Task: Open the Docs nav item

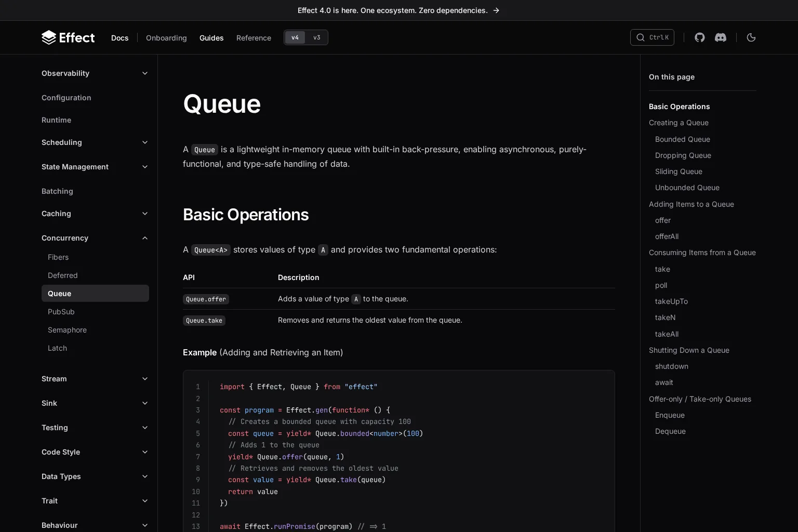Action: [x=119, y=38]
